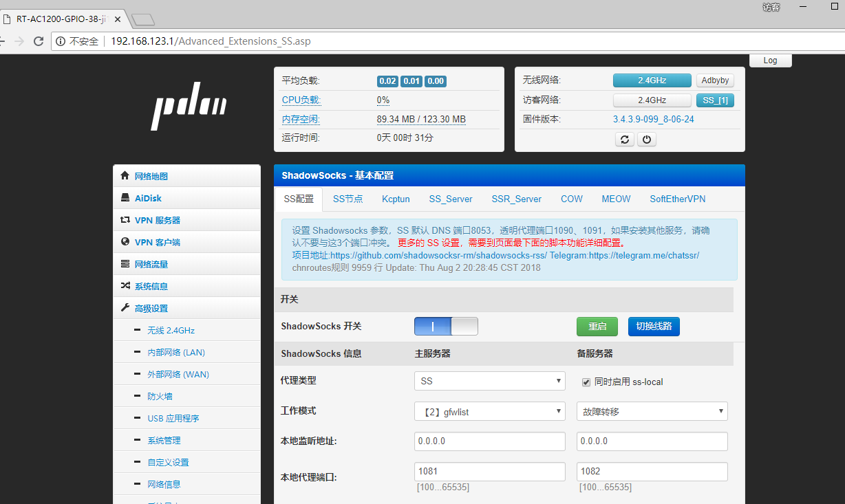The width and height of the screenshot is (845, 504).
Task: Click the Log button
Action: tap(770, 61)
